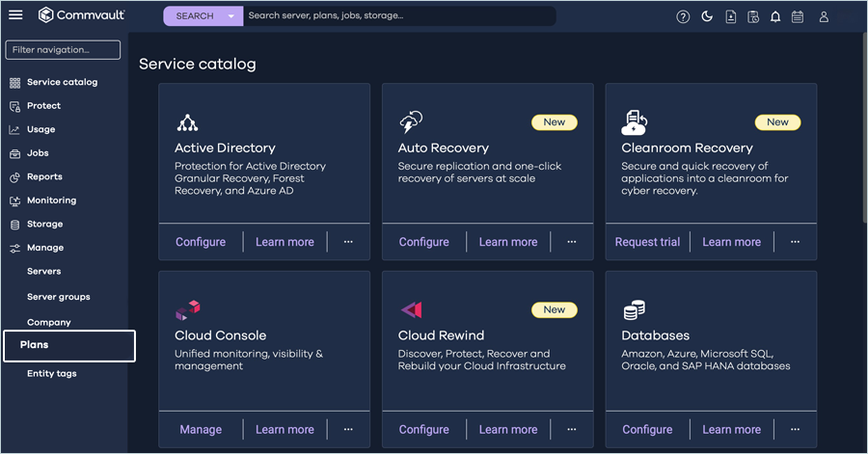Collapse navigation with the hamburger menu icon
This screenshot has width=868, height=454.
(15, 15)
